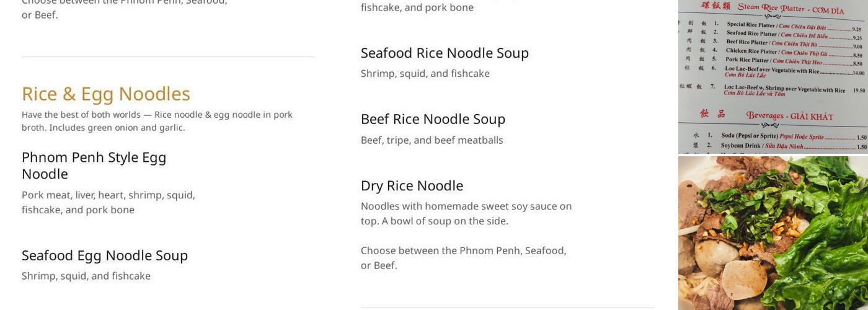This screenshot has width=868, height=310.
Task: Click the description under Rice & Egg Noodles heading
Action: pos(157,121)
